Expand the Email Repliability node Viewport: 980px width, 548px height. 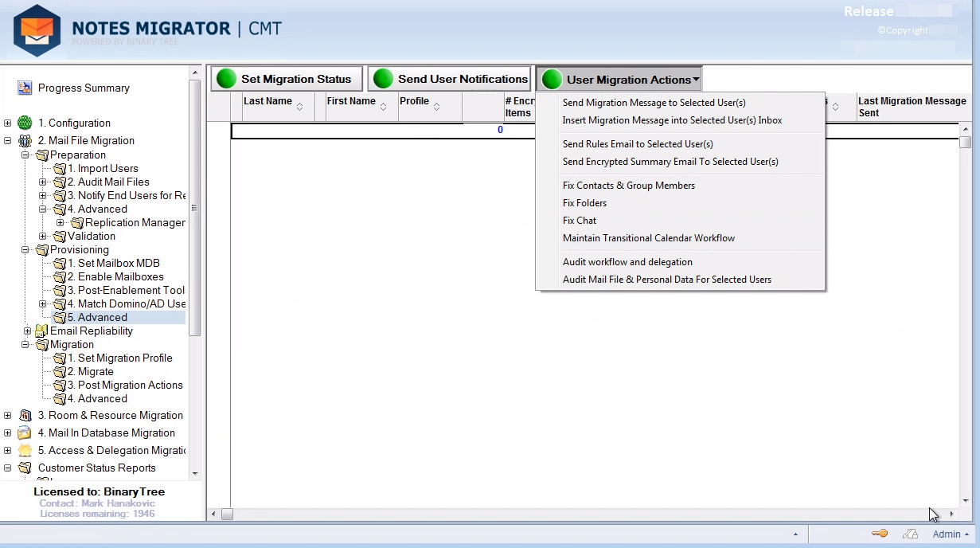point(27,331)
